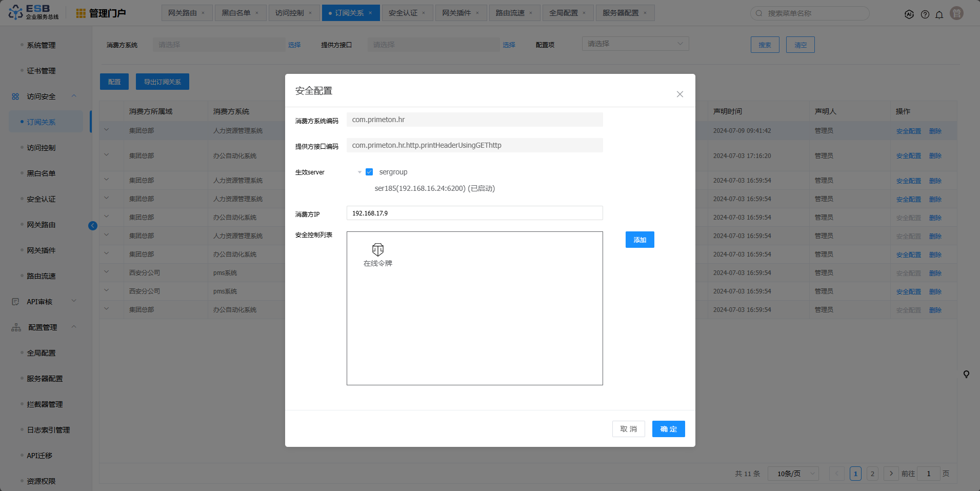The image size is (980, 491).
Task: Confirm with the 确定 button
Action: click(x=668, y=429)
